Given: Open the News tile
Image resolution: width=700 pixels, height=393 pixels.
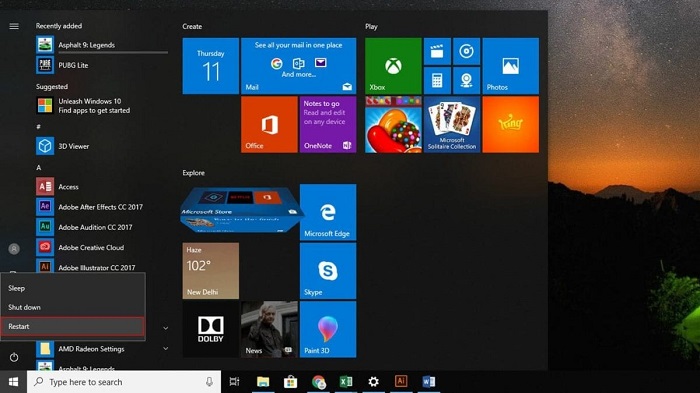Looking at the screenshot, I should 269,329.
